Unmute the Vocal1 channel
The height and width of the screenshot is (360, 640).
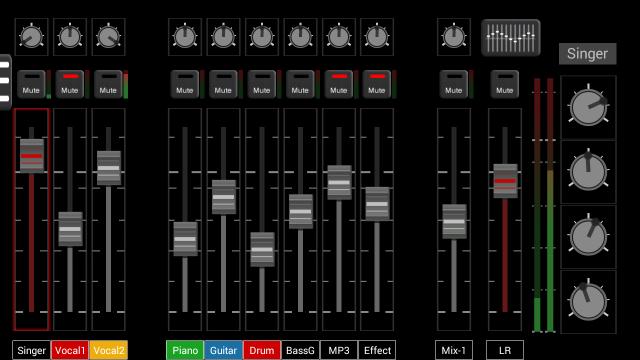(x=70, y=84)
